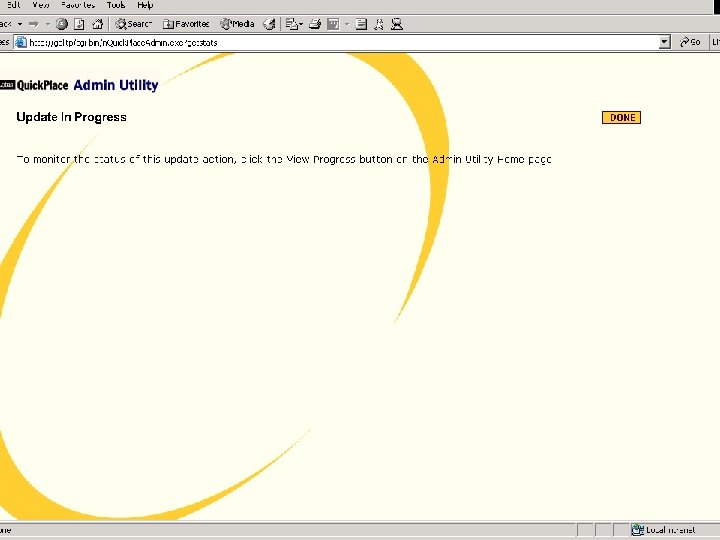Click the Mail toolbar icon

[x=292, y=24]
